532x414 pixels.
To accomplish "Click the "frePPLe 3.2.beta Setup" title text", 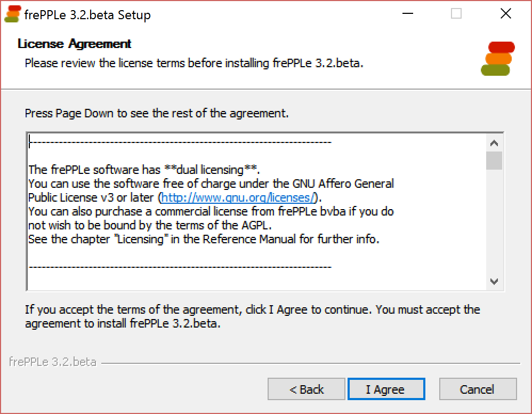I will point(87,15).
